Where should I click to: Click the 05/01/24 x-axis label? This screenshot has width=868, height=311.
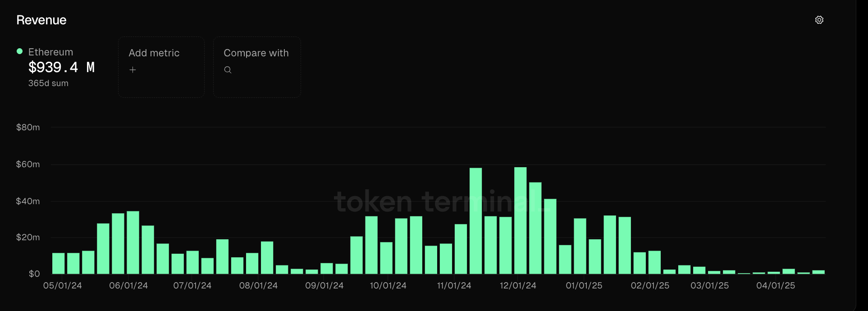pyautogui.click(x=63, y=285)
